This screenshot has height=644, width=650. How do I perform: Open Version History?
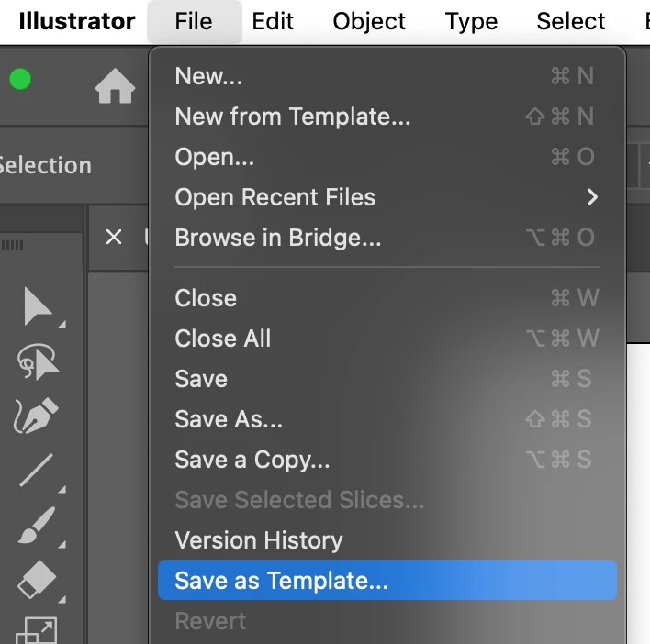(x=258, y=540)
